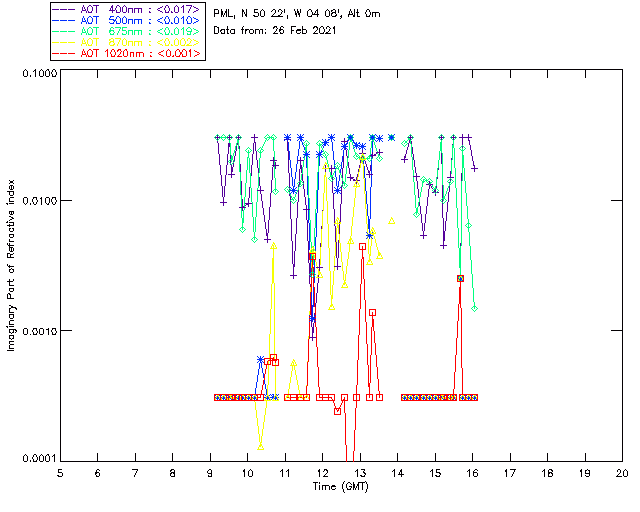Click the yellow triangle minimum near 10.3 GMT

pyautogui.click(x=260, y=447)
